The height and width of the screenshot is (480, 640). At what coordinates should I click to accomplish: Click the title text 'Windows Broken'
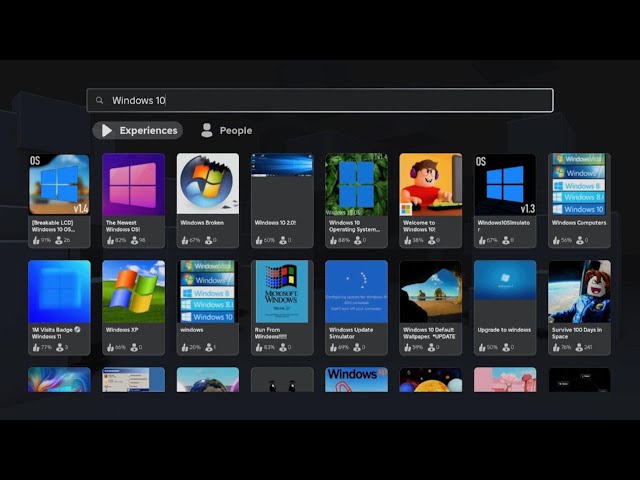click(202, 223)
